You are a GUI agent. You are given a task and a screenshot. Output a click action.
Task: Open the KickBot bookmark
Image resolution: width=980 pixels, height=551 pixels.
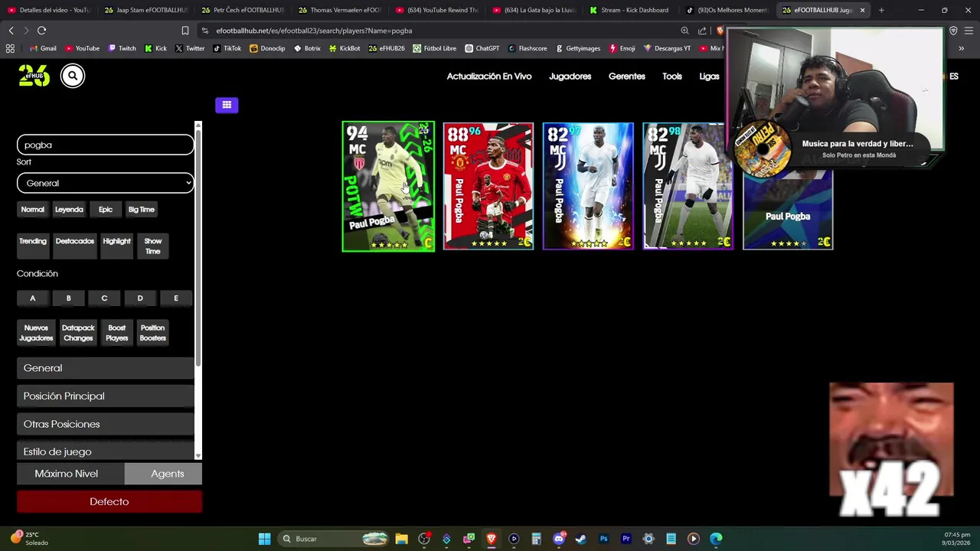pos(345,48)
